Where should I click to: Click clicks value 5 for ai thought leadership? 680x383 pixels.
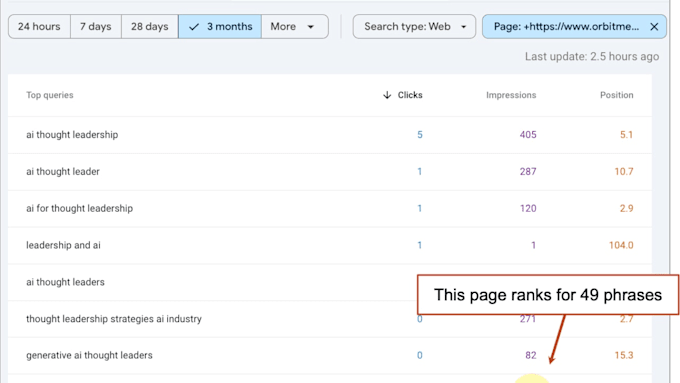coord(419,134)
